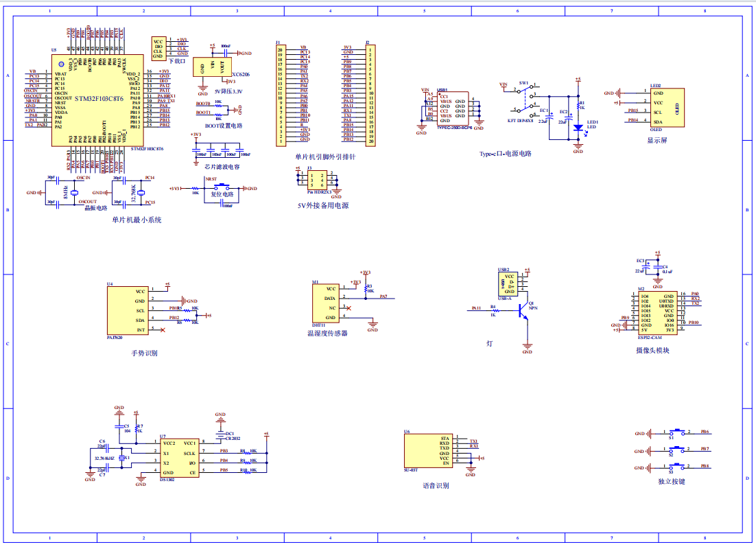This screenshot has height=547, width=756.
Task: Click the Q1 NPN transistor symbol
Action: [525, 310]
